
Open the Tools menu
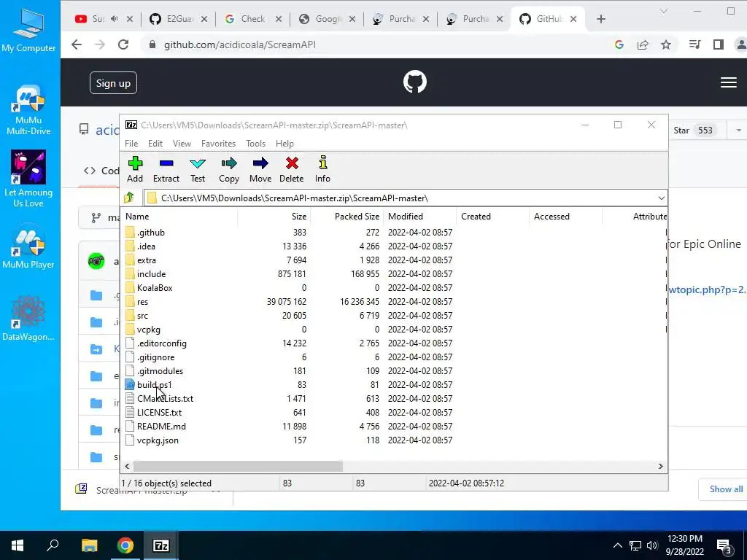pos(255,144)
